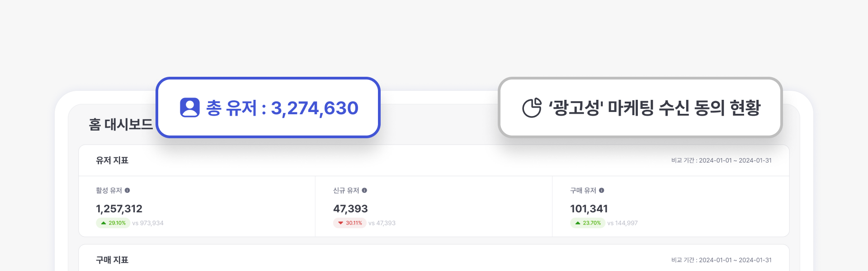Select the 총 유저 : 3,274,630 text
This screenshot has width=868, height=271.
(282, 108)
